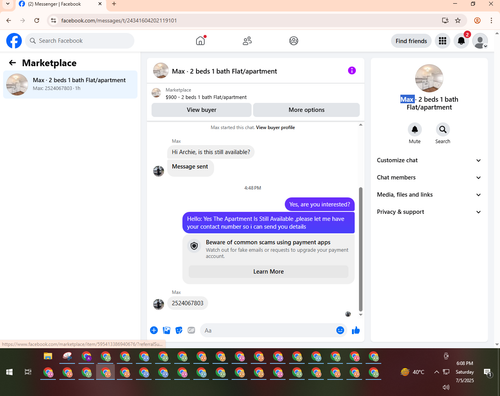Open the account avatar menu

coord(480,41)
